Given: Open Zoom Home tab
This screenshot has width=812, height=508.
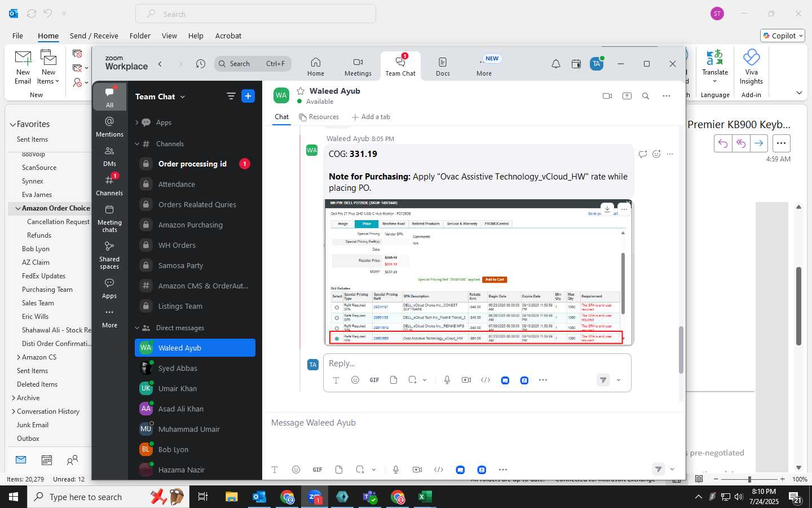Looking at the screenshot, I should pyautogui.click(x=315, y=67).
